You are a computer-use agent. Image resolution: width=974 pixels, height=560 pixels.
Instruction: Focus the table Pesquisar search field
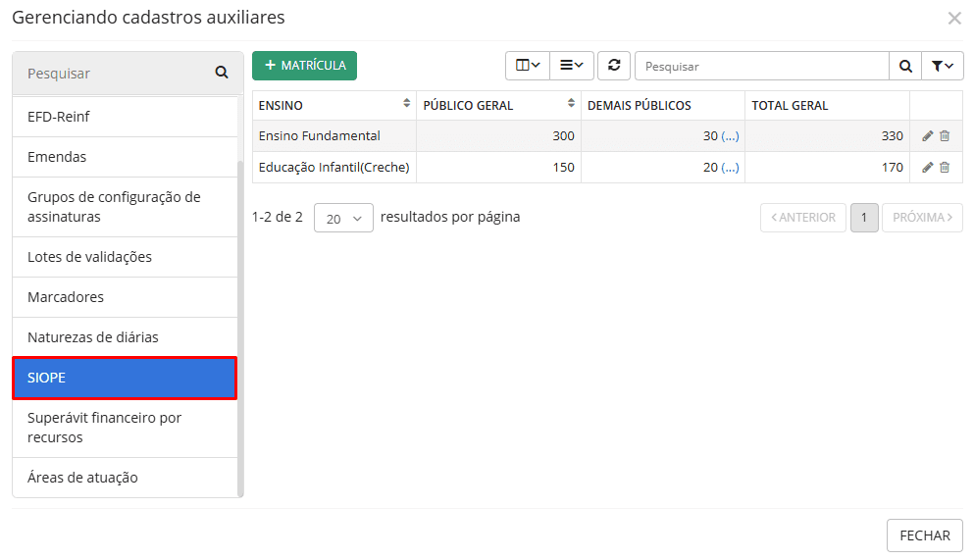click(x=761, y=66)
